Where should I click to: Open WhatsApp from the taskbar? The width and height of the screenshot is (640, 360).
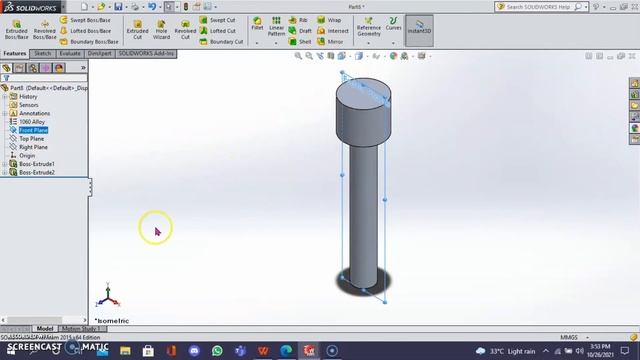tap(217, 351)
